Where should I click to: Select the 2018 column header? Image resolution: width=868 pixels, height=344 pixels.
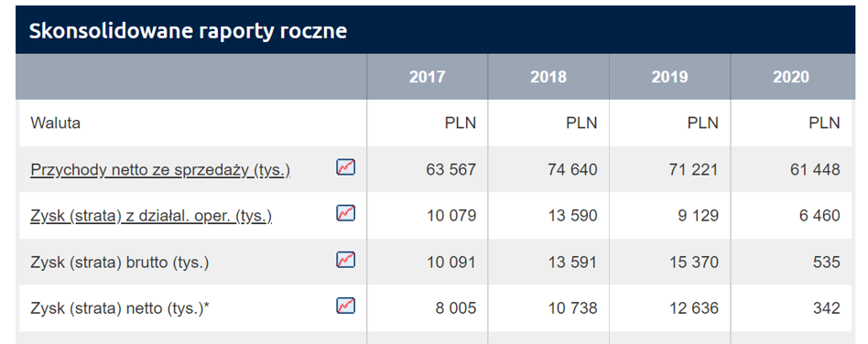(x=548, y=77)
